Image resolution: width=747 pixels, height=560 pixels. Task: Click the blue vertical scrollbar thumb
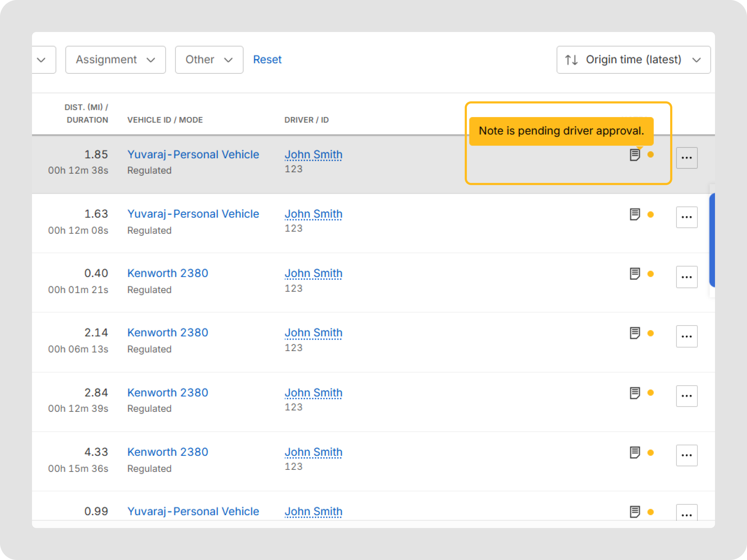[x=712, y=240]
